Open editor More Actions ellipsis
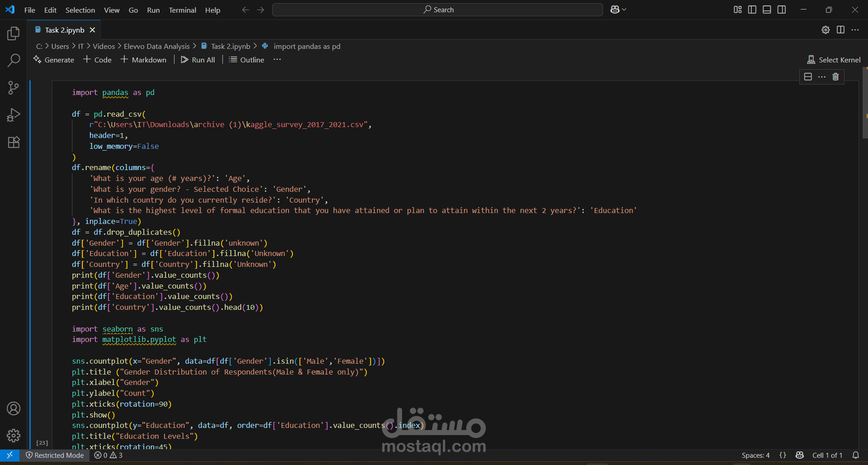The width and height of the screenshot is (868, 465). [855, 30]
